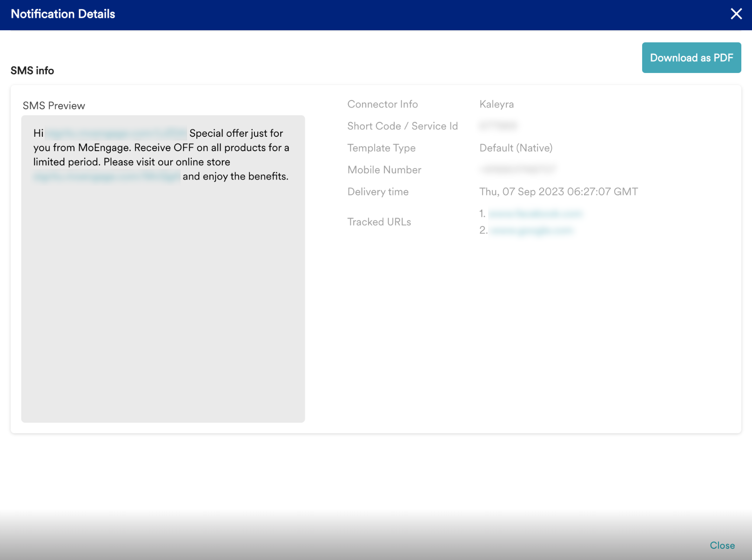Click the blurred online store link in SMS preview
This screenshot has height=560, width=752.
tap(107, 177)
